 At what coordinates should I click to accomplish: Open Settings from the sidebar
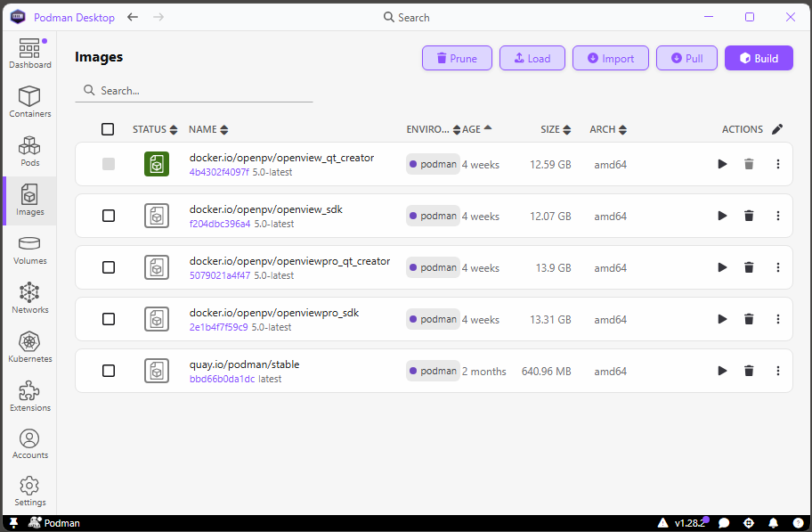tap(29, 492)
